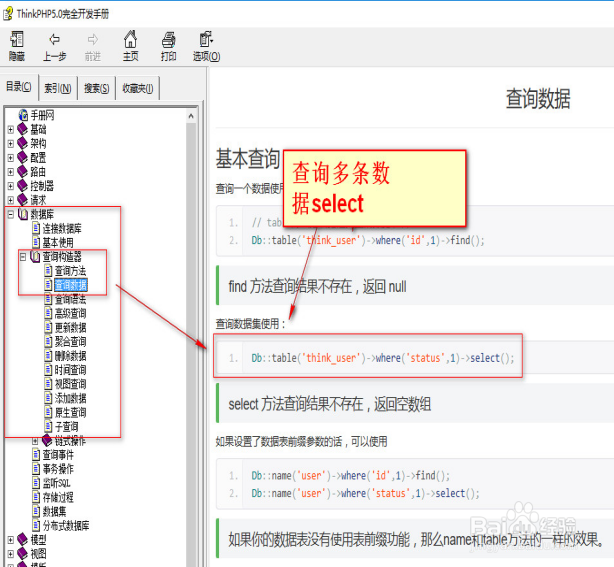Click the page icon beside 聚合查询
Screen dimensions: 614x567
pyautogui.click(x=48, y=341)
